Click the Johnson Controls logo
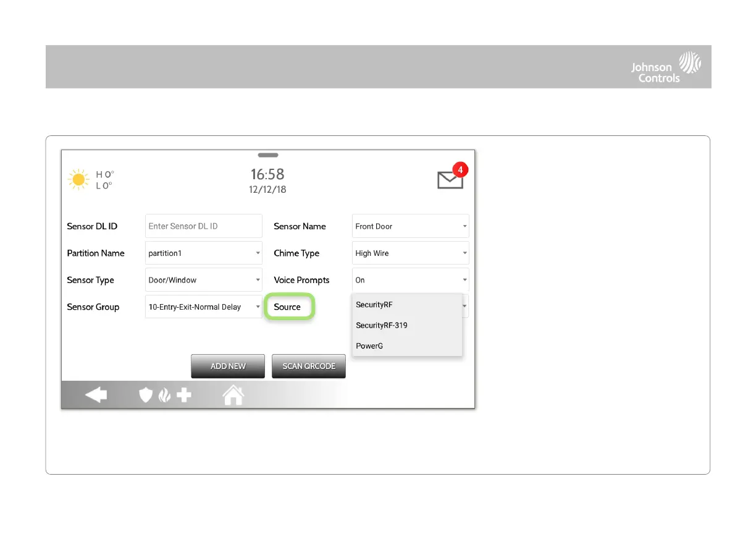Screen dimensions: 756x534 pos(666,67)
